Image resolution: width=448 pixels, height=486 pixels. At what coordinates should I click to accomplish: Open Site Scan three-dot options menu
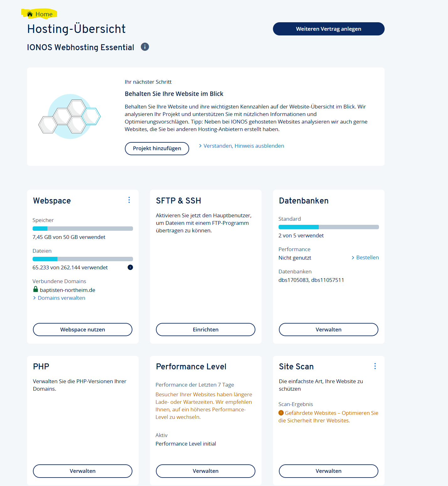pyautogui.click(x=375, y=366)
